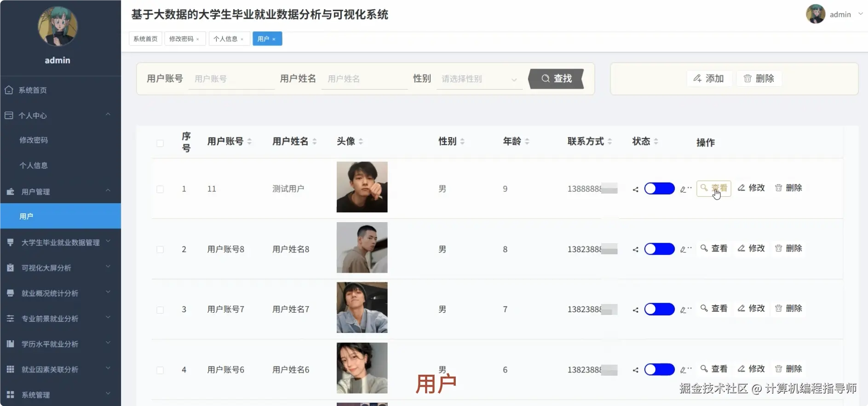Click the 可视化大屏分析 sidebar icon

click(10, 268)
